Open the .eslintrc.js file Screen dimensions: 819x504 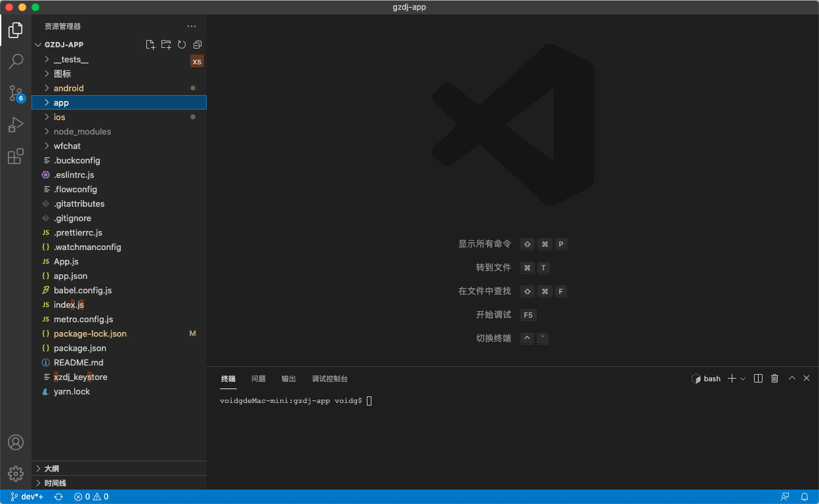pyautogui.click(x=119, y=175)
